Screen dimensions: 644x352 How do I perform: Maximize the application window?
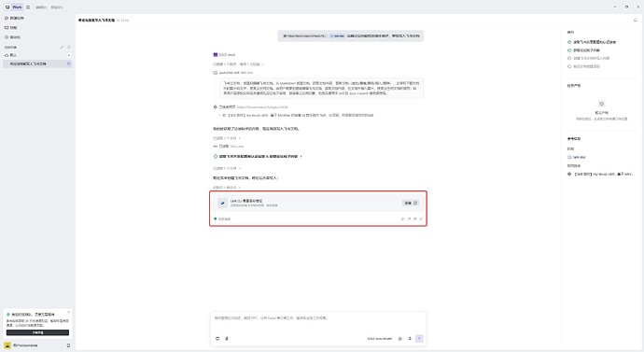[x=626, y=7]
